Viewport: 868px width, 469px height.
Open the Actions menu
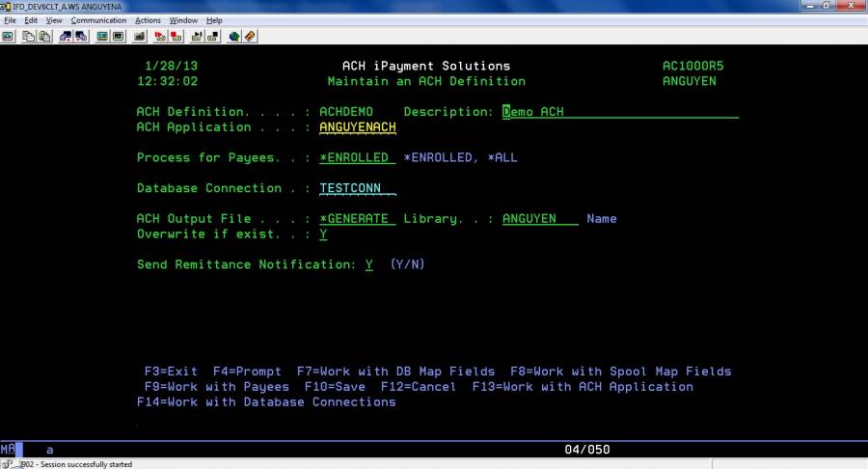point(148,20)
